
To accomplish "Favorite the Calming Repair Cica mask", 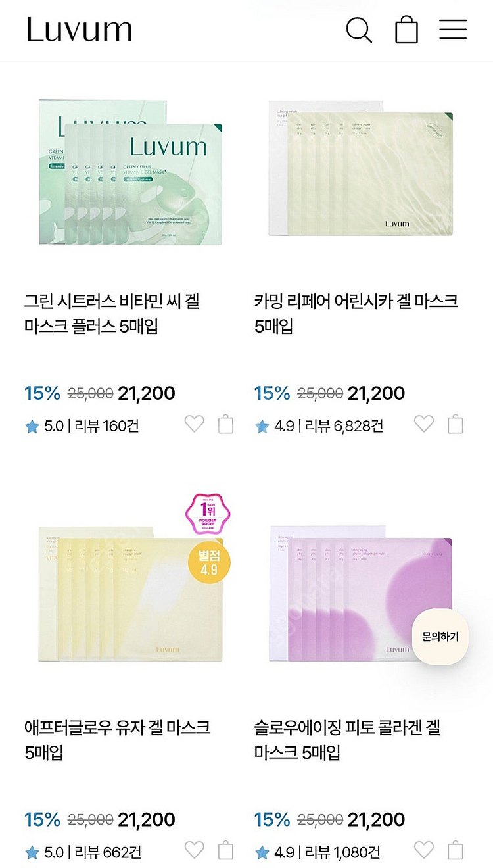I will click(x=424, y=424).
